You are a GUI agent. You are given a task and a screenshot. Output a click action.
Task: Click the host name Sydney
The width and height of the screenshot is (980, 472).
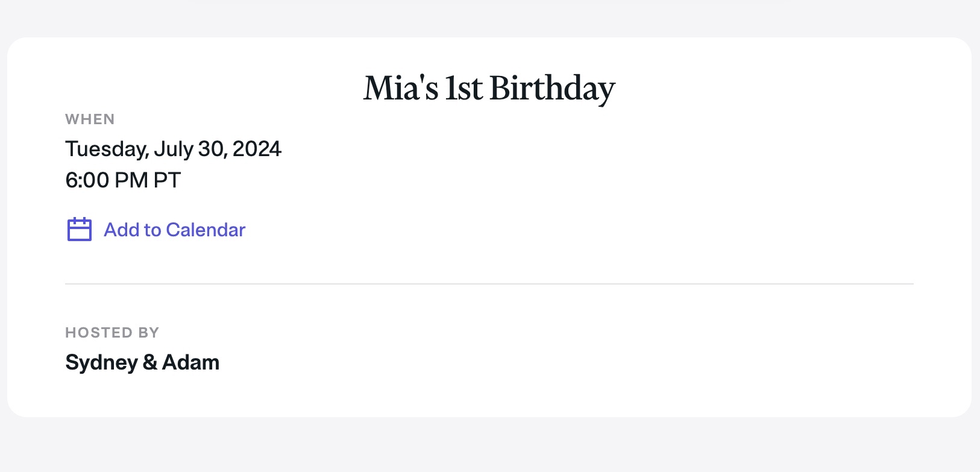pos(101,363)
